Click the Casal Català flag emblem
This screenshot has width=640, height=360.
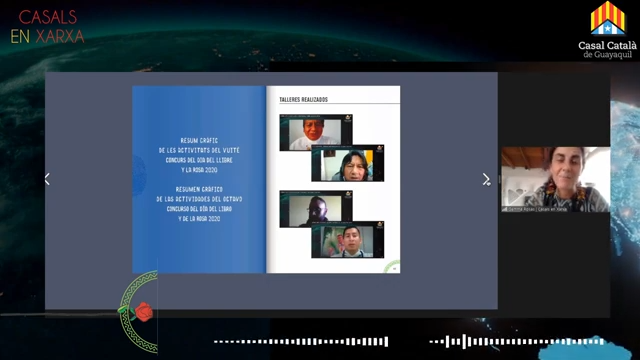(x=607, y=18)
